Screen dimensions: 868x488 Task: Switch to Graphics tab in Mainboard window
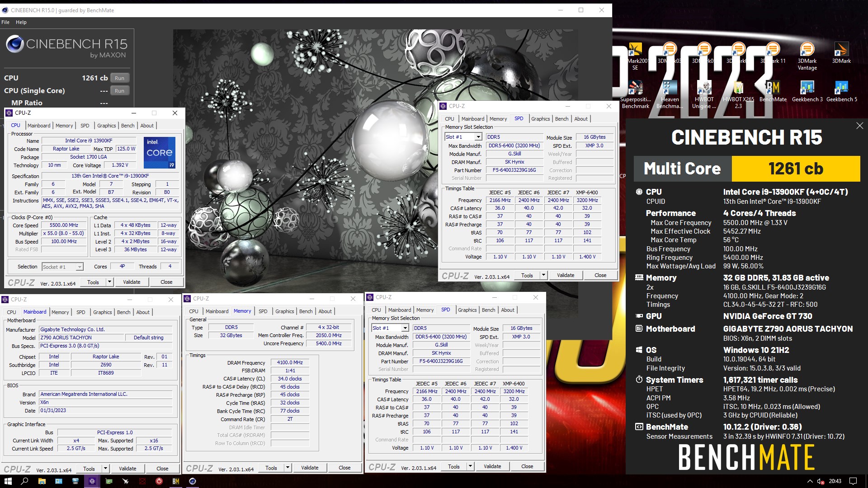click(102, 312)
